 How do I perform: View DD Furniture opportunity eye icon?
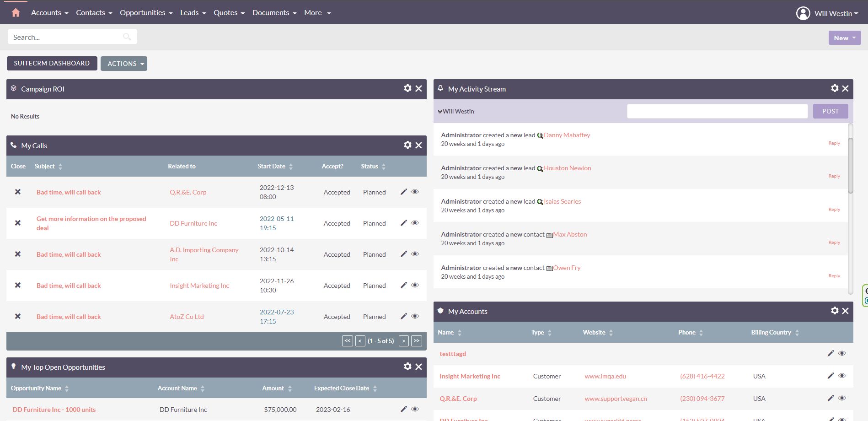pyautogui.click(x=415, y=409)
